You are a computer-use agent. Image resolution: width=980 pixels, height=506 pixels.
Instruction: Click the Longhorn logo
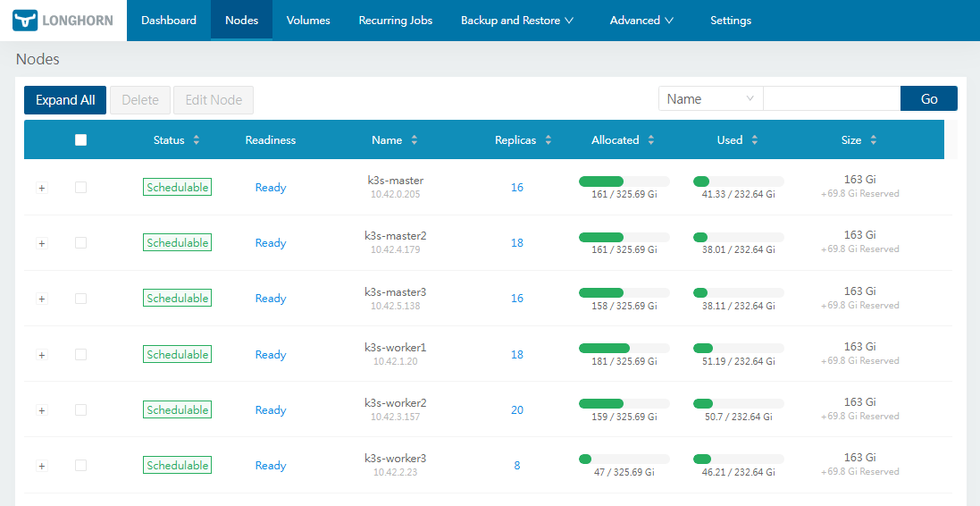[x=63, y=21]
